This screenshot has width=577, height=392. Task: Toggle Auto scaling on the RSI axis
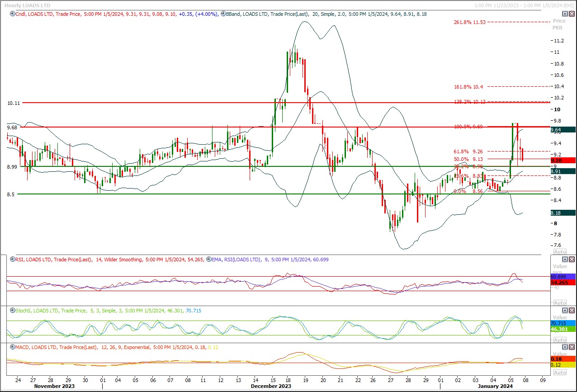559,302
